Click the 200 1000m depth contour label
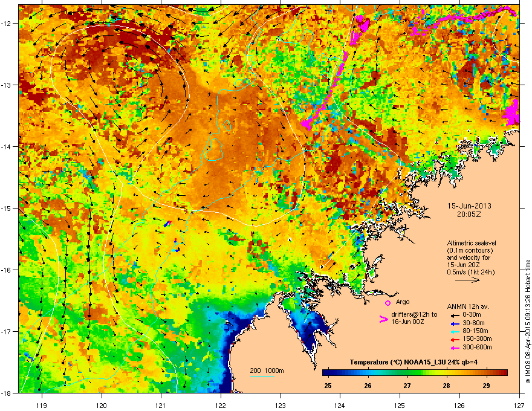 click(267, 371)
